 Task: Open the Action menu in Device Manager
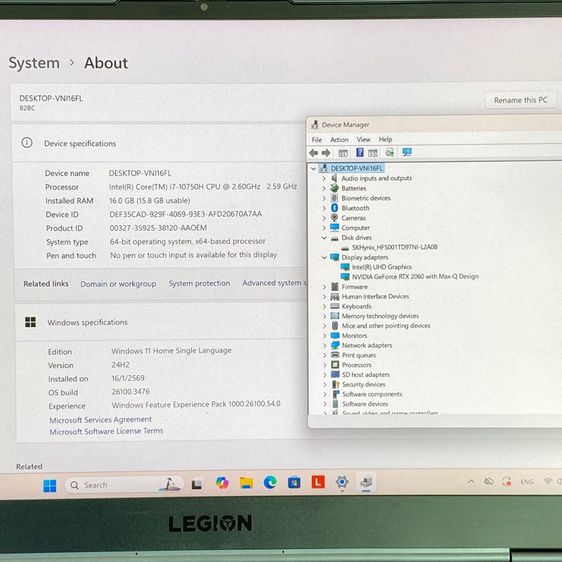point(339,140)
